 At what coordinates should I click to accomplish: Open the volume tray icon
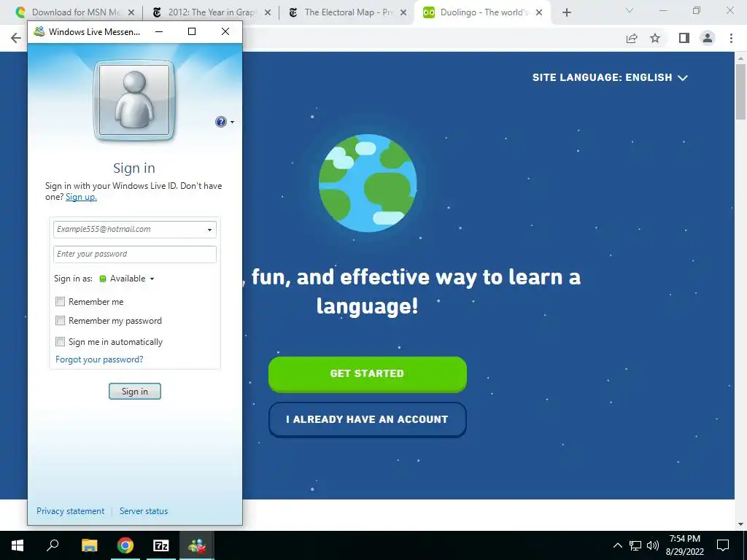coord(653,545)
